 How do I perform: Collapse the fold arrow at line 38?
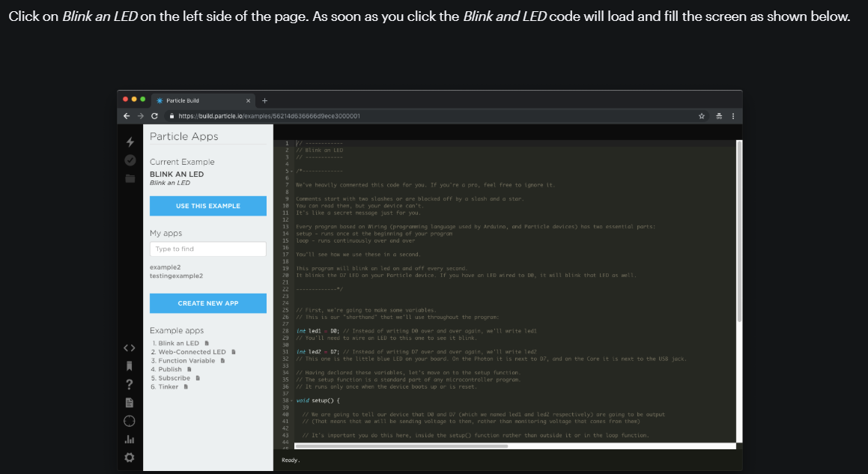(291, 401)
